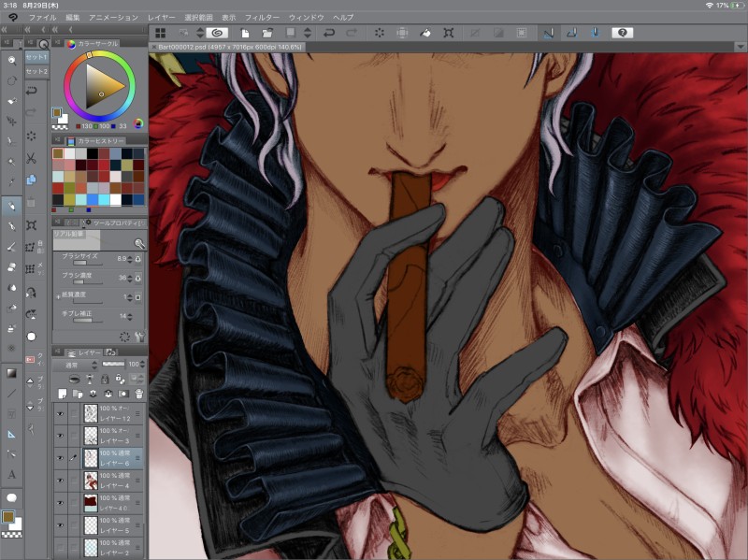Click Redo arrow in the command bar
The image size is (748, 560).
click(352, 33)
